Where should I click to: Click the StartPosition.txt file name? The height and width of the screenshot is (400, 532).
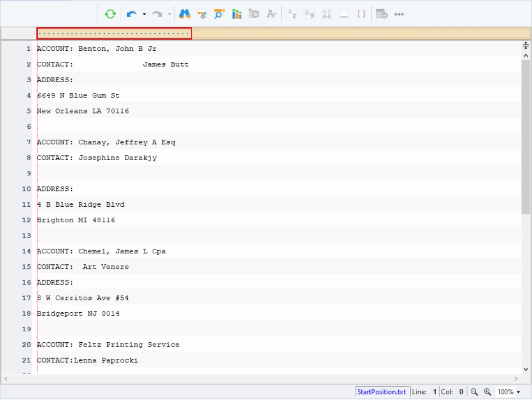(381, 392)
